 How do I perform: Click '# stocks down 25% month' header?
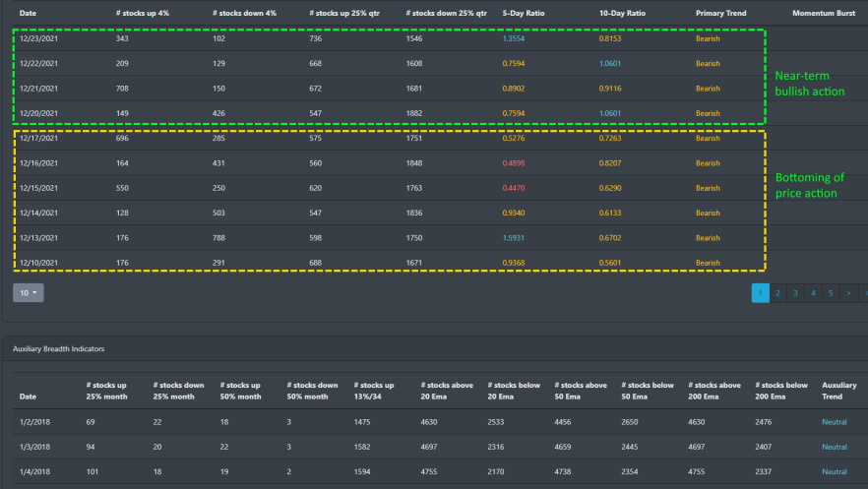click(178, 391)
